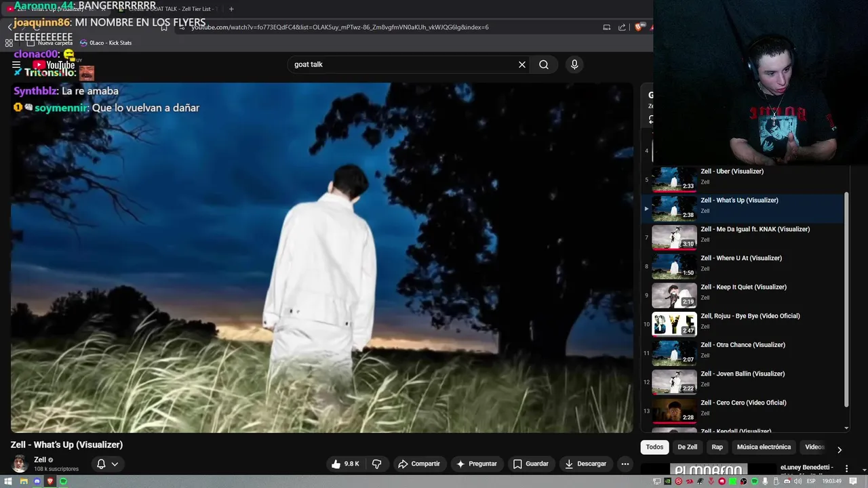Open the NVIDIA tray icon

click(667, 481)
